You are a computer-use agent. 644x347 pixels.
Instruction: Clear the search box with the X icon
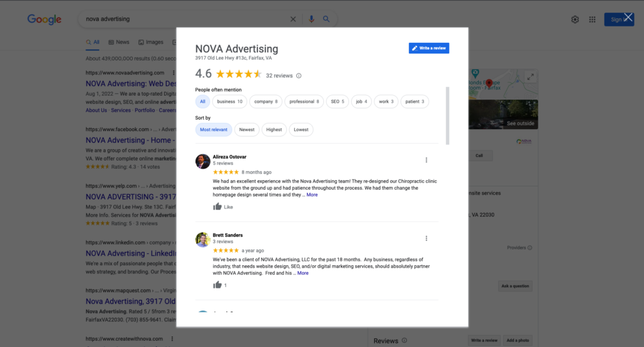click(x=293, y=19)
